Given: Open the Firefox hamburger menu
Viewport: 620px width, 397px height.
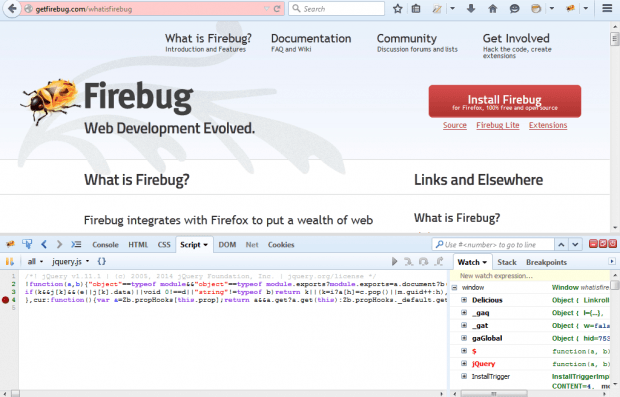Looking at the screenshot, I should coord(607,8).
